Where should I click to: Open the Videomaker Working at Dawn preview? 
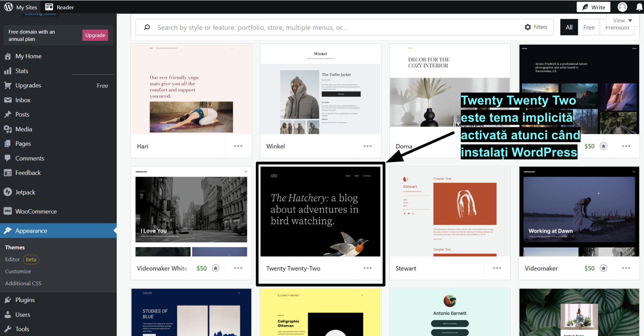pyautogui.click(x=579, y=211)
